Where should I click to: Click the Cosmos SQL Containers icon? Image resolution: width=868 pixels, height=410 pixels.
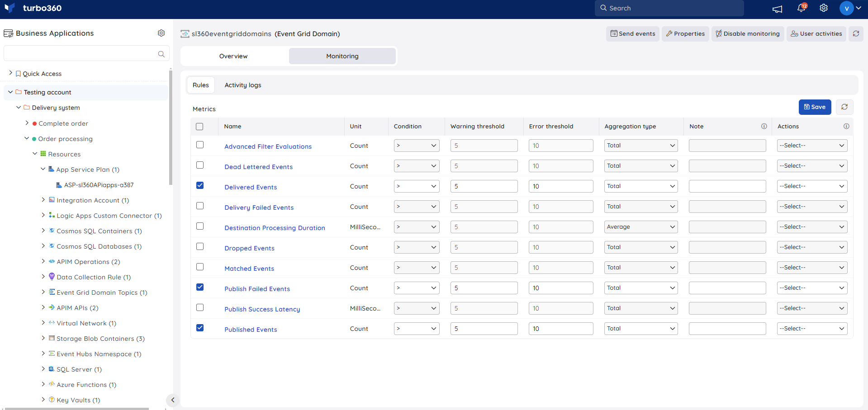52,231
